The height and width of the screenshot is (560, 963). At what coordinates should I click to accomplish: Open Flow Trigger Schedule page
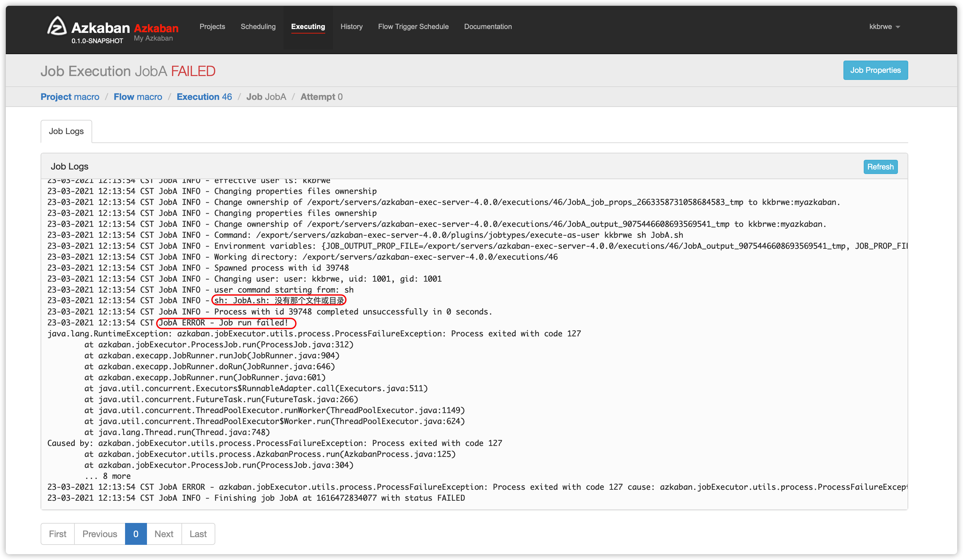[x=413, y=26]
